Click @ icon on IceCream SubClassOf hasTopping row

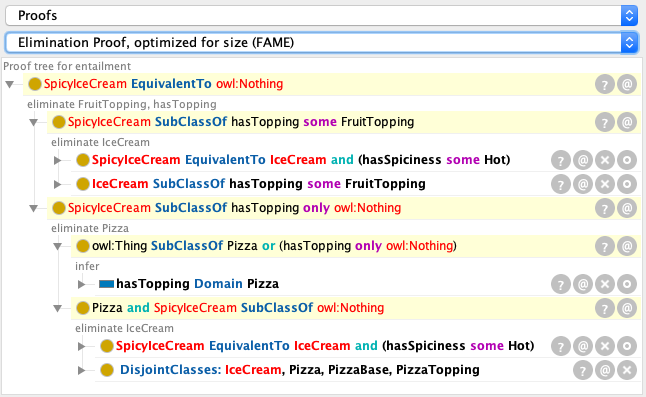click(x=583, y=184)
